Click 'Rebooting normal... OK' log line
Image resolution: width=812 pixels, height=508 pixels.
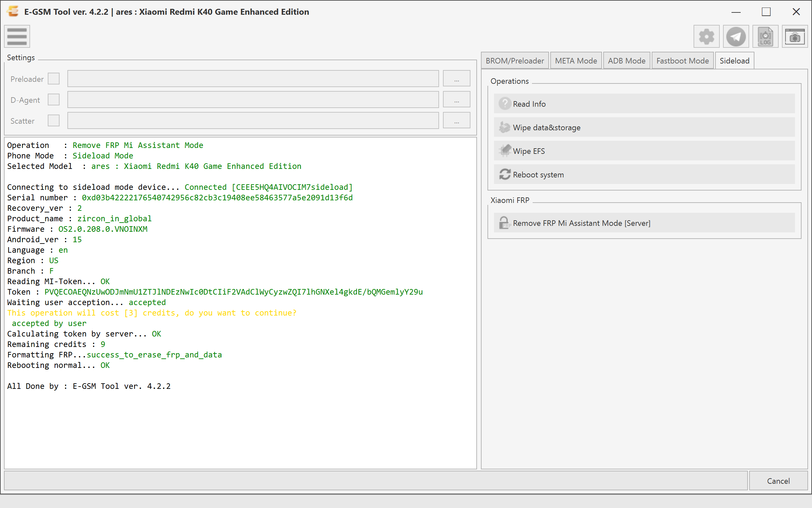[x=59, y=365]
